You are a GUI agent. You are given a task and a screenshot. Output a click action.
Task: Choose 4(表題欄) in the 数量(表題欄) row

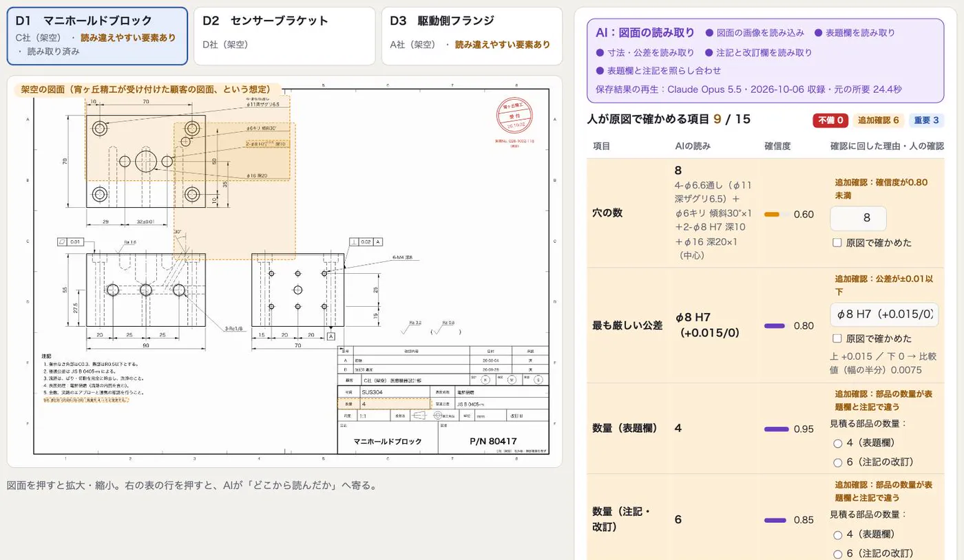(838, 444)
